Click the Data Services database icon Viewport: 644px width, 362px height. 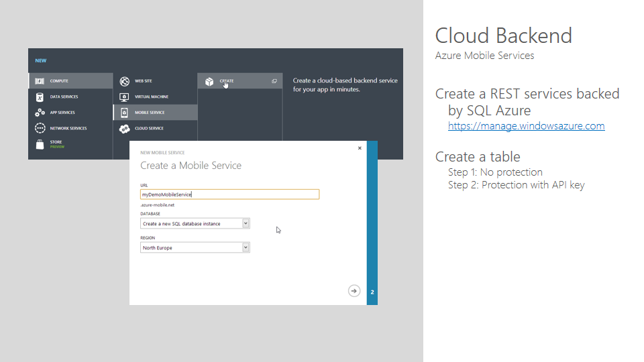(x=40, y=97)
